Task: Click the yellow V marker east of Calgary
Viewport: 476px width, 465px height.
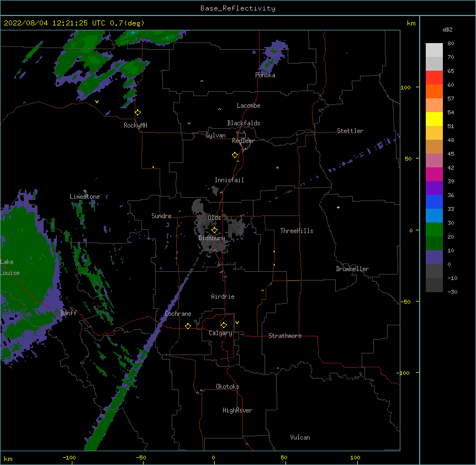Action: (237, 323)
